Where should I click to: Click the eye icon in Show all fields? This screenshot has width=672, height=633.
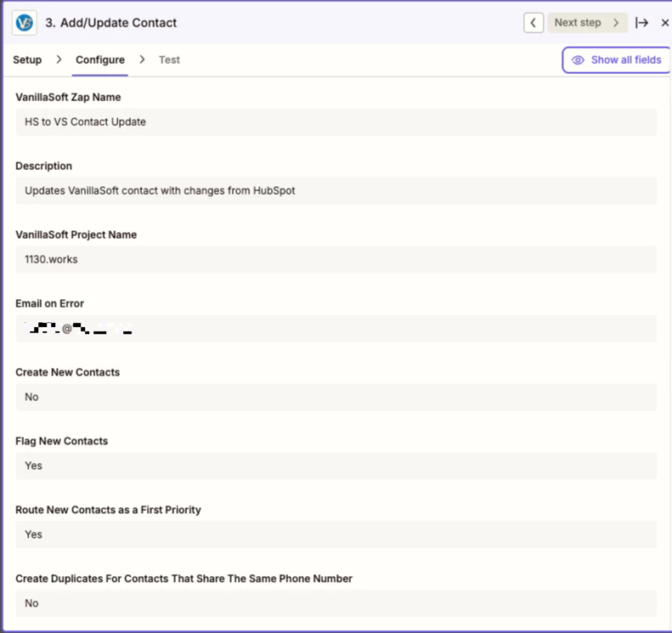[x=579, y=60]
